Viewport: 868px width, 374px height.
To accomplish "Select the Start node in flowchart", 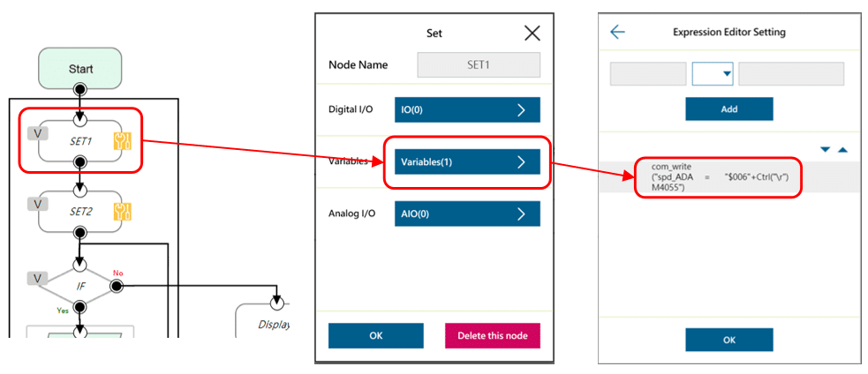I will [80, 69].
